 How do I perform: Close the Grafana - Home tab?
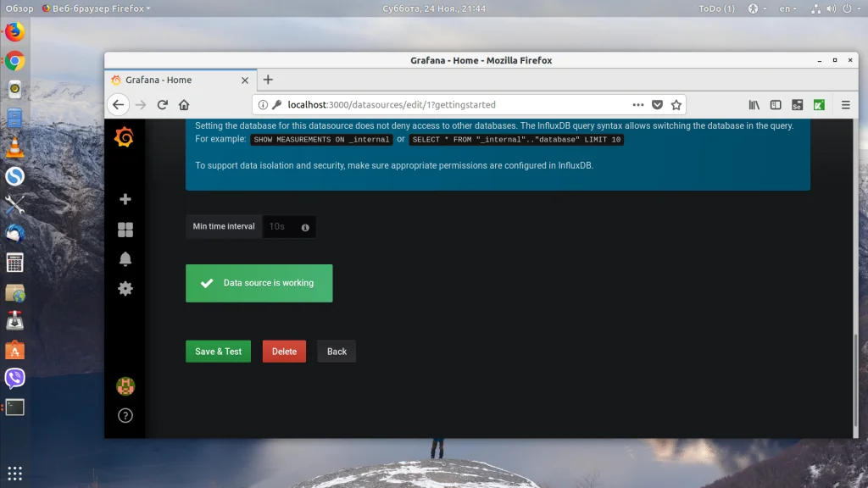point(245,80)
